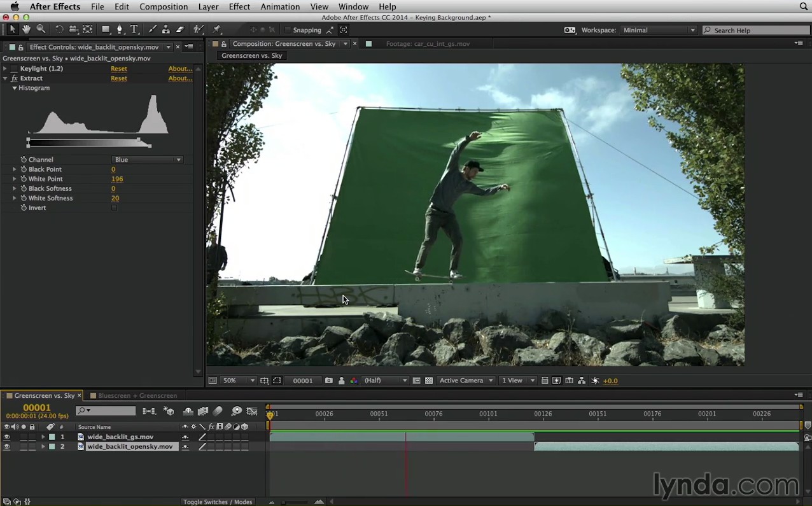Choose the Pen tool
Viewport: 812px width, 506px height.
120,29
